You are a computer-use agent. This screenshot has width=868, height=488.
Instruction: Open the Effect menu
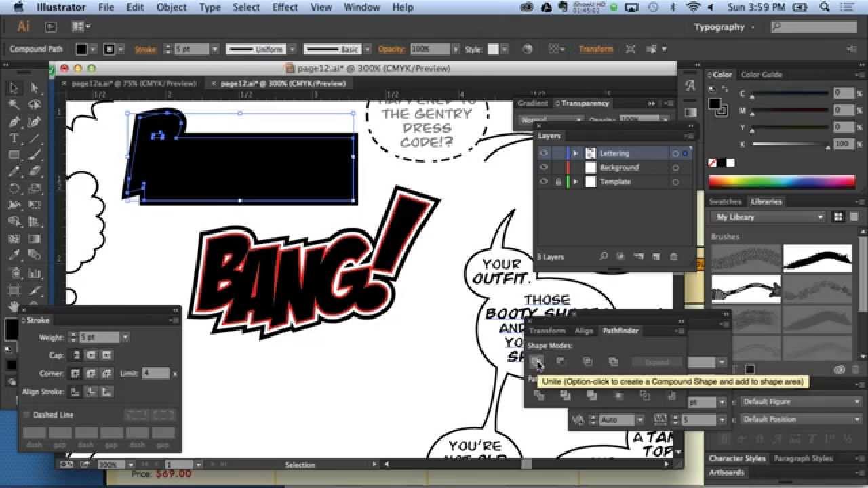285,7
